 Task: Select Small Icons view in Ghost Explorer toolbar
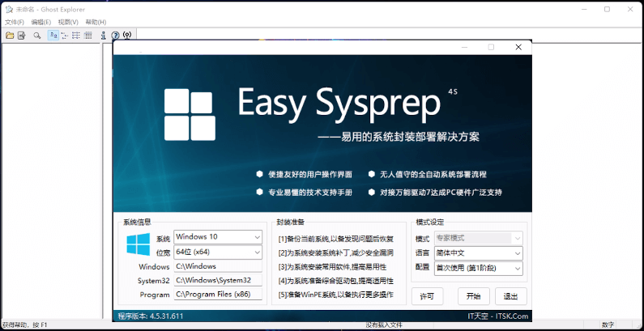pos(65,36)
